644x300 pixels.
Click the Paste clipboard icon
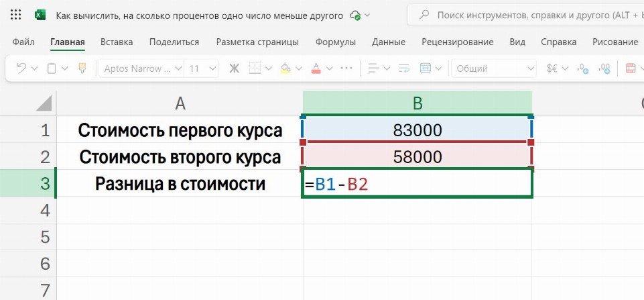pos(52,68)
